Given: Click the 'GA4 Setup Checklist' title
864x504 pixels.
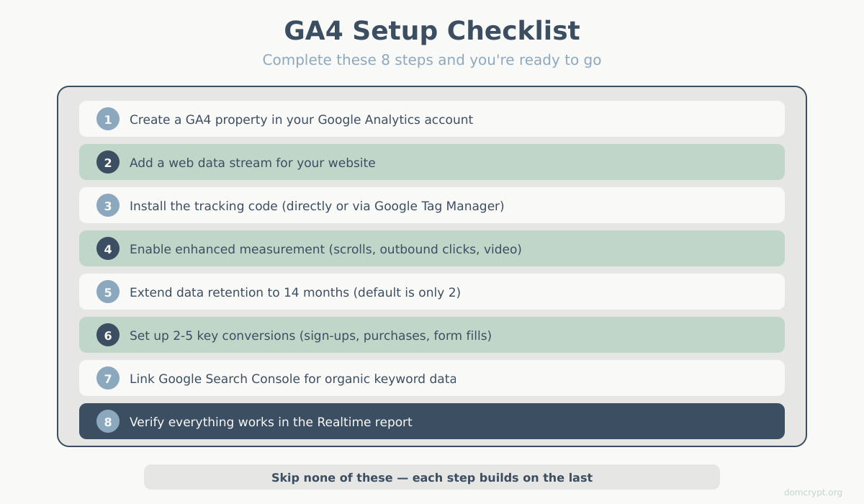Looking at the screenshot, I should click(x=432, y=31).
